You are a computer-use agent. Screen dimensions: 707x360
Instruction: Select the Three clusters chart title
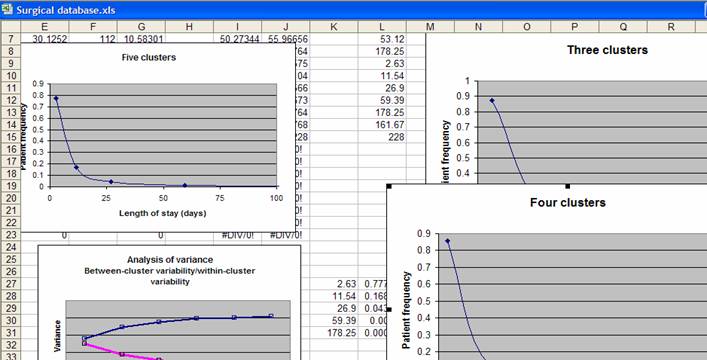pos(607,50)
